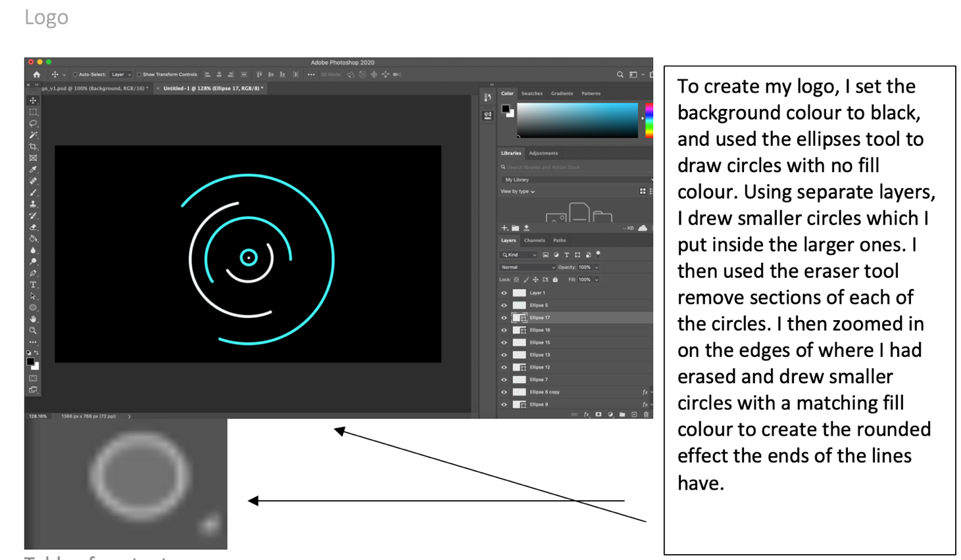Collapse panels with double-arrow icon
The height and width of the screenshot is (560, 961).
click(491, 85)
